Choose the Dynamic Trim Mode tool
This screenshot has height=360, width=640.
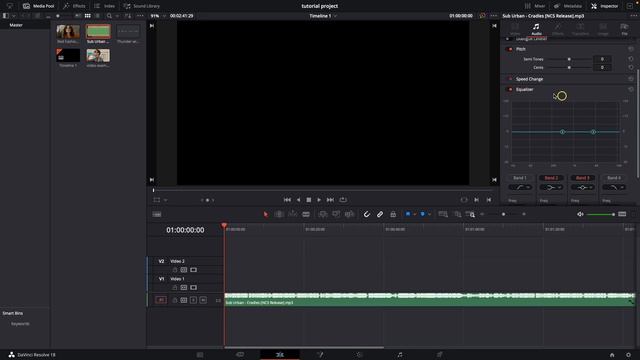(x=293, y=214)
